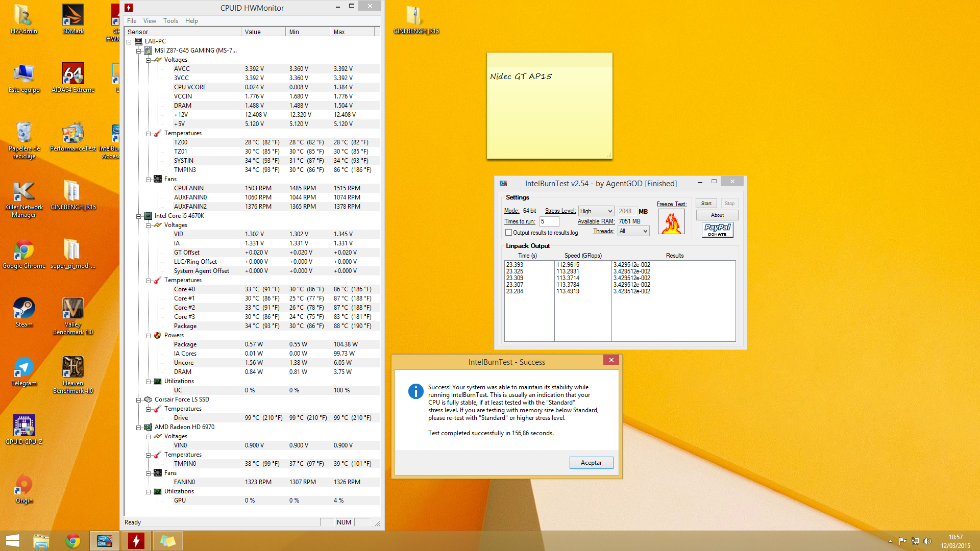Enable Output results to results.log checkbox
This screenshot has height=551, width=980.
coord(508,233)
